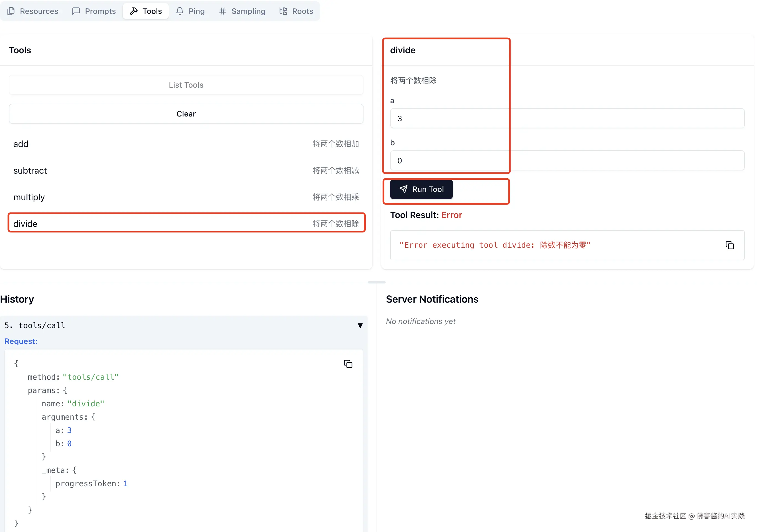Copy the tool error result text

(729, 245)
